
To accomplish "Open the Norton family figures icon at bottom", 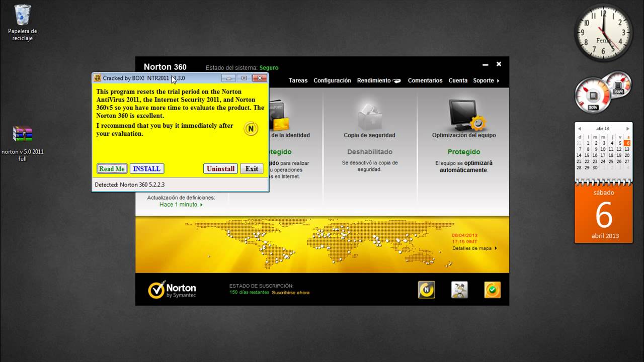I will (459, 290).
